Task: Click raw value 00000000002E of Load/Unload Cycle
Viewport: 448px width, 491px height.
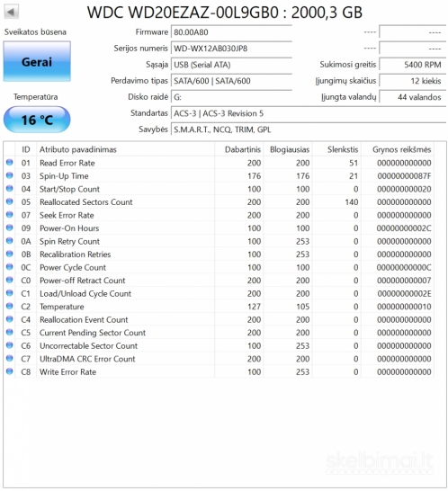Action: [404, 294]
